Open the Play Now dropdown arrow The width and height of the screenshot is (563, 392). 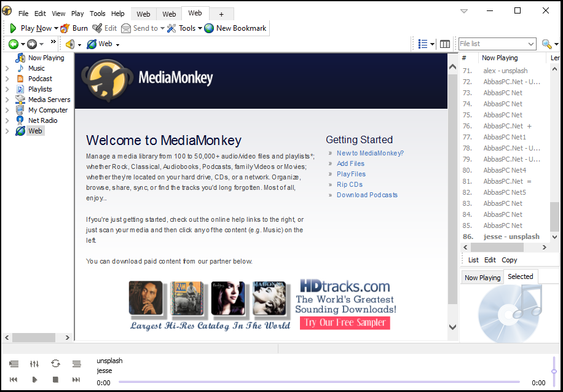tap(56, 28)
